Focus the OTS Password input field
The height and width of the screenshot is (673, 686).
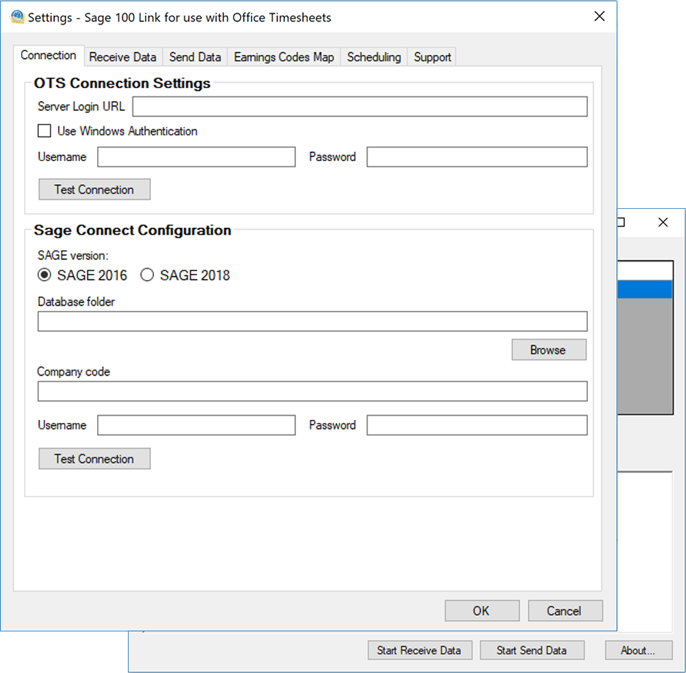click(476, 157)
